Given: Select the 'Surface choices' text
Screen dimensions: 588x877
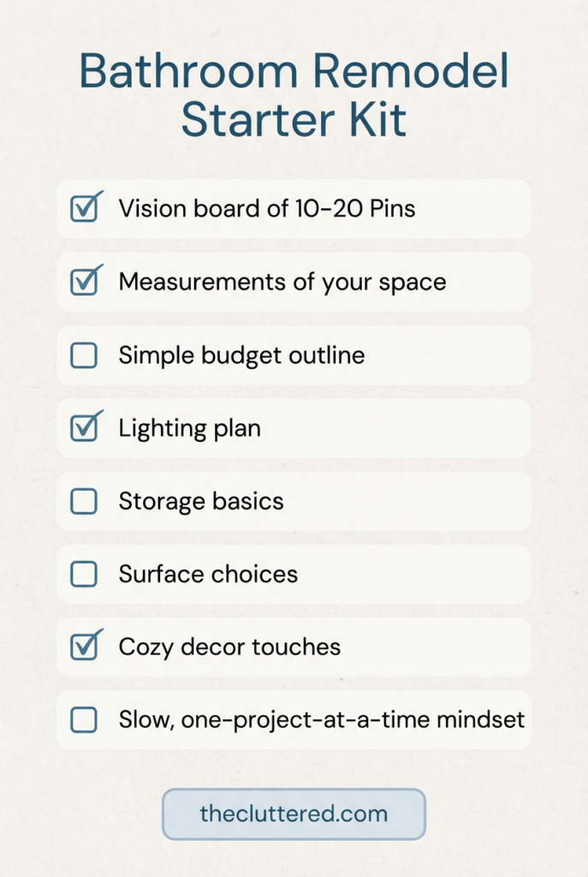Looking at the screenshot, I should tap(208, 574).
